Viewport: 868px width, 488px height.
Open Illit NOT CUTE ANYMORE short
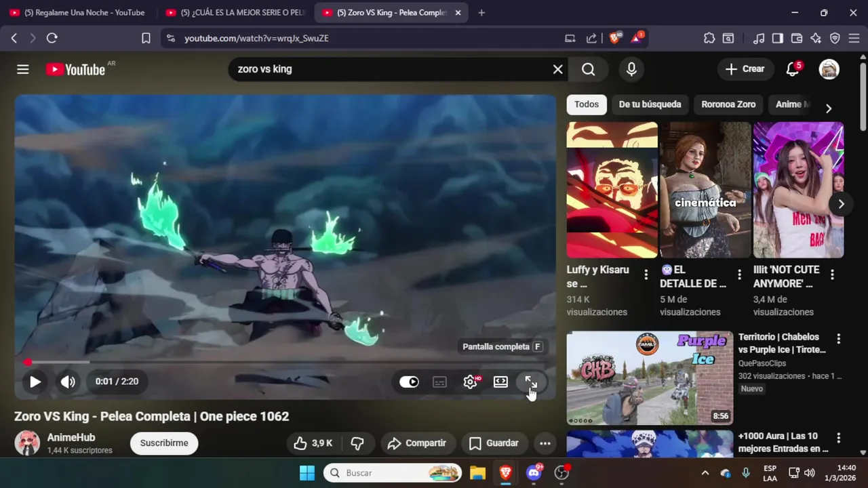tap(798, 190)
